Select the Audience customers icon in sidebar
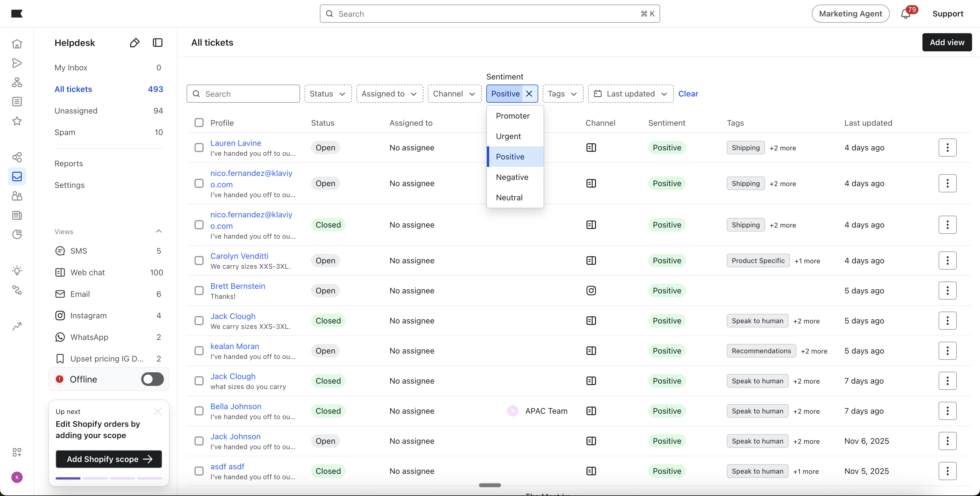980x496 pixels. tap(17, 196)
